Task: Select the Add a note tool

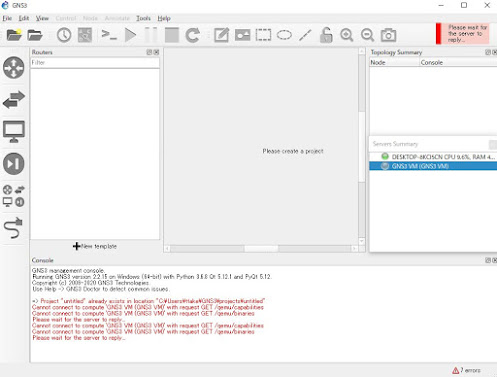Action: (x=221, y=35)
